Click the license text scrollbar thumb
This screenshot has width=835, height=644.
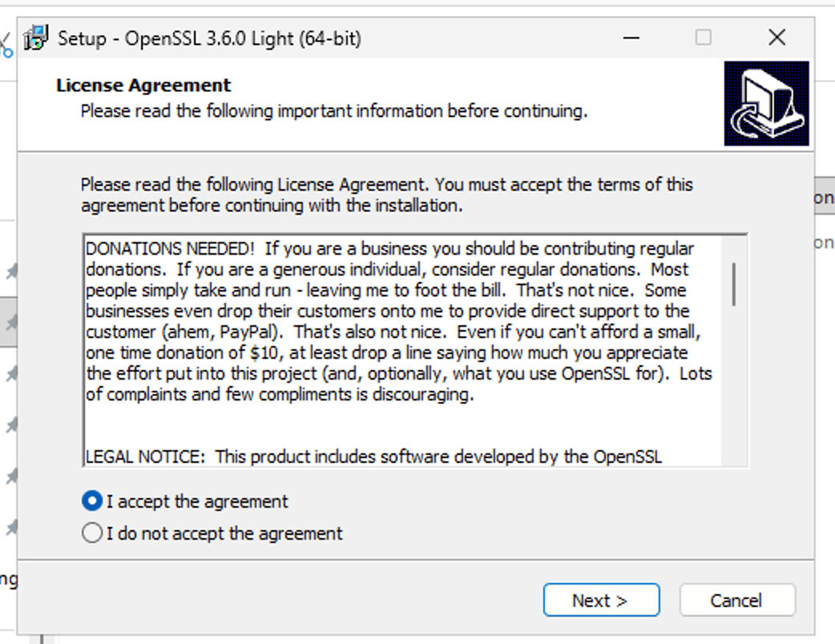point(734,283)
